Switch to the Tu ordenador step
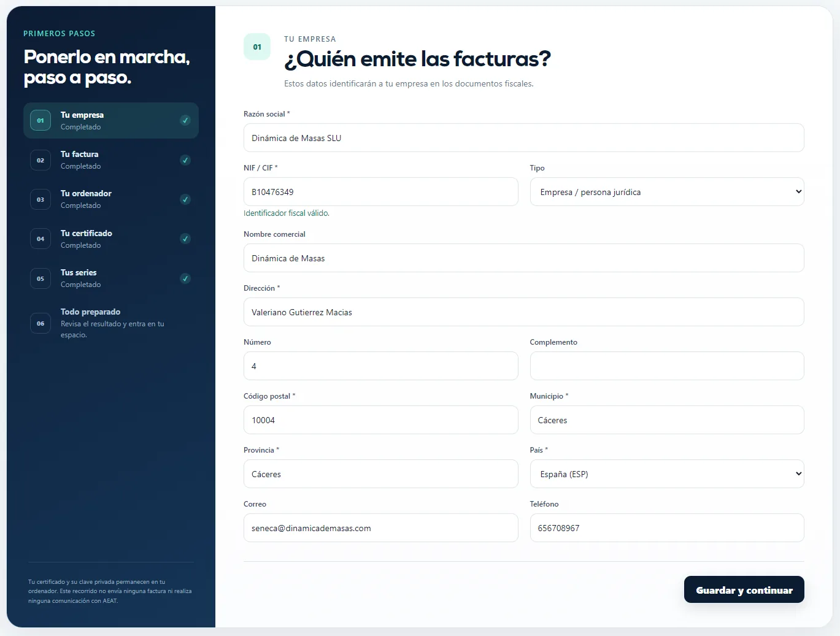The image size is (840, 636). point(111,199)
